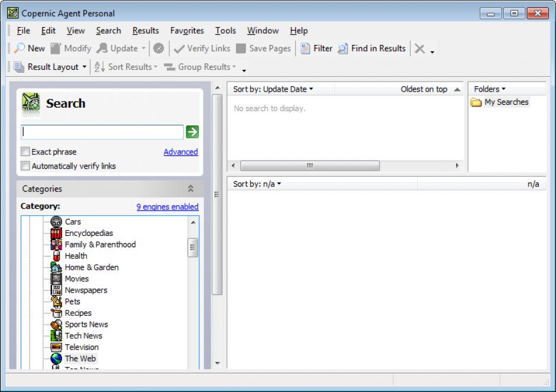Open the Help menu
The image size is (556, 392).
299,31
